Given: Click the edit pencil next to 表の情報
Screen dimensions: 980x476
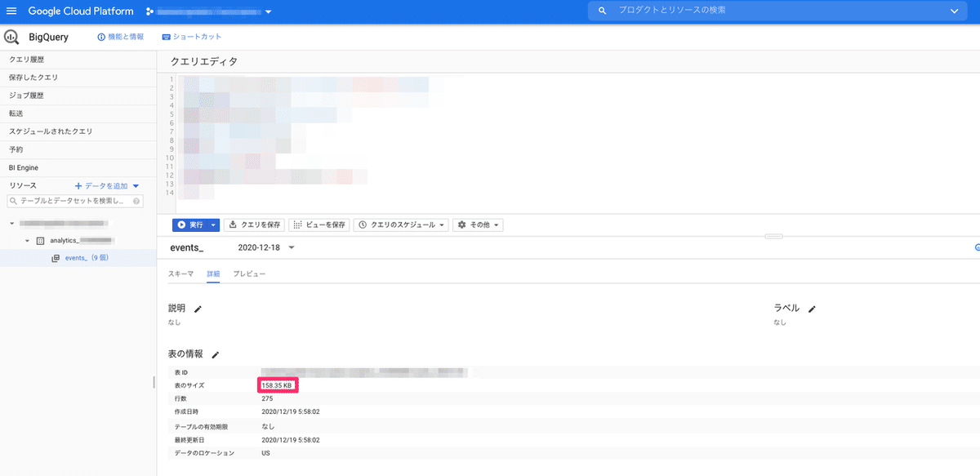Looking at the screenshot, I should 216,355.
